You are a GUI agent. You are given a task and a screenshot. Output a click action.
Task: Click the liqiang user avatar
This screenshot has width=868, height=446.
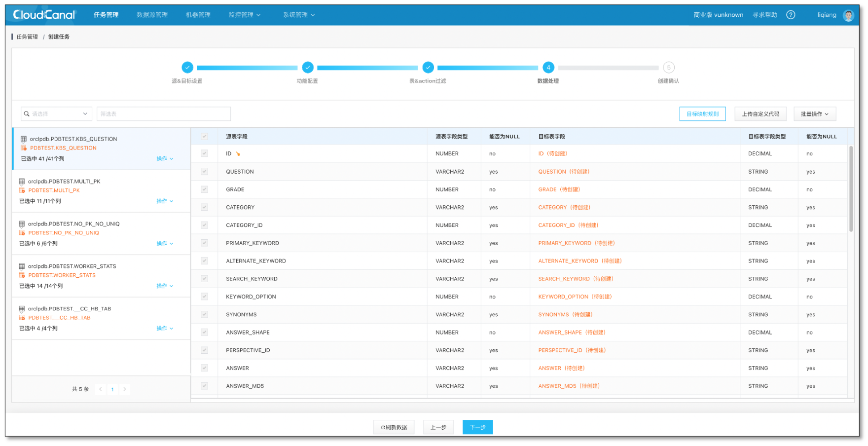tap(848, 15)
